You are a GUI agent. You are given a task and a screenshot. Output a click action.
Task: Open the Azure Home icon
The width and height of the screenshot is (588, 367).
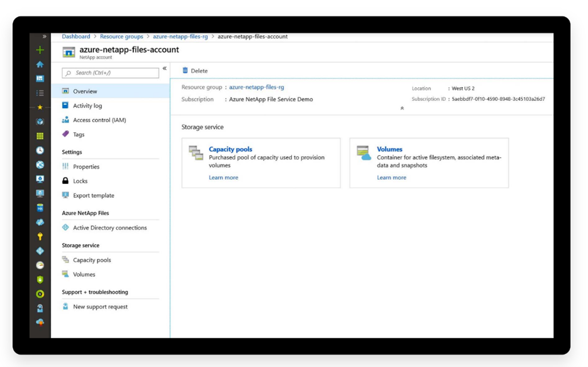[39, 64]
